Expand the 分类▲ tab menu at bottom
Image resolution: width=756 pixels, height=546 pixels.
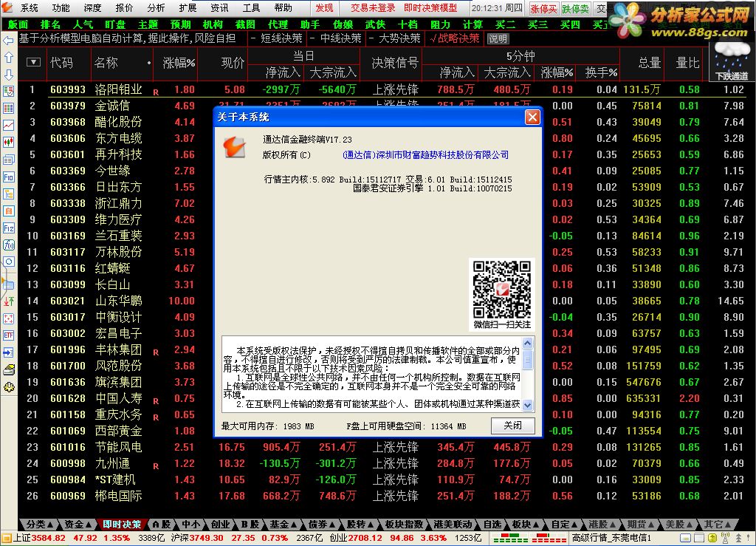point(38,525)
